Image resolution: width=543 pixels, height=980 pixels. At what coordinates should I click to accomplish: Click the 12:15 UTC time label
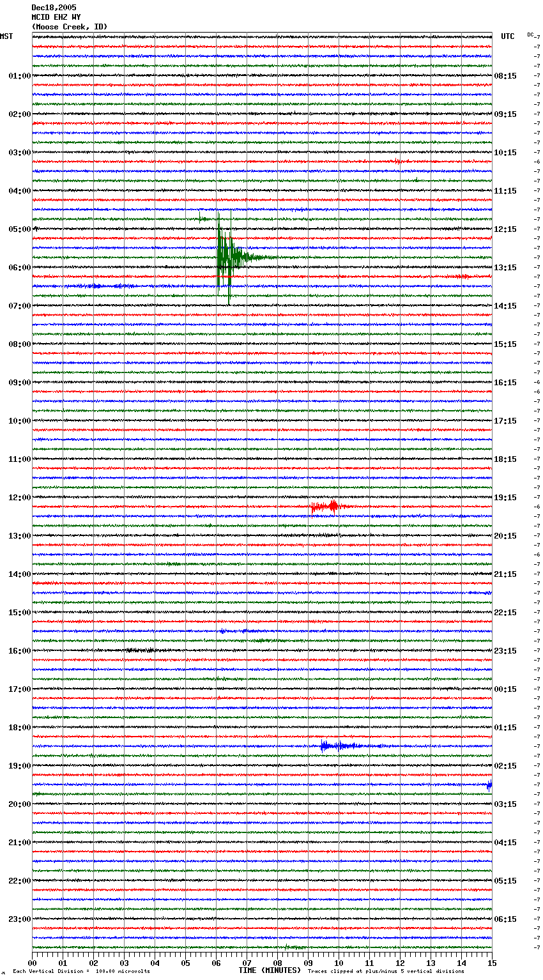[x=505, y=229]
